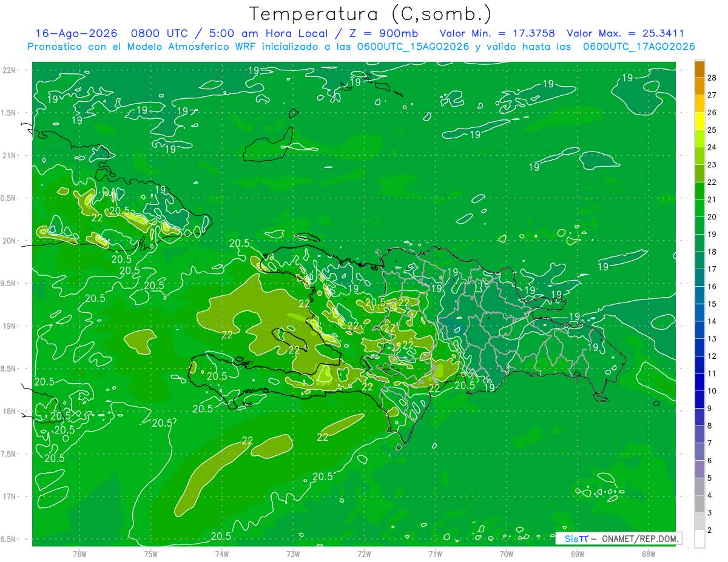Click the "68W" longitude axis label
The width and height of the screenshot is (728, 562).
click(649, 554)
